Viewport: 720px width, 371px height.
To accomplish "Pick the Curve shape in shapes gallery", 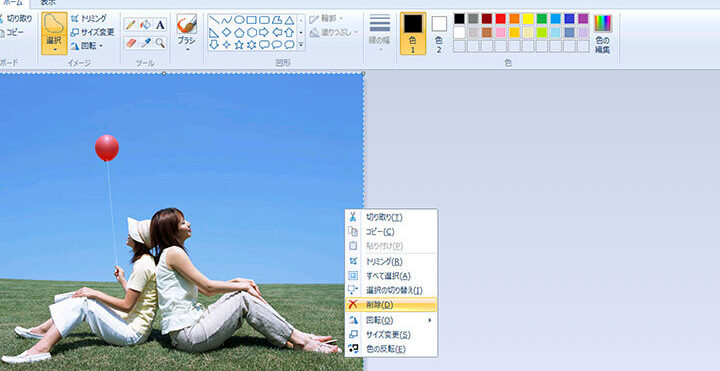I will tap(226, 20).
